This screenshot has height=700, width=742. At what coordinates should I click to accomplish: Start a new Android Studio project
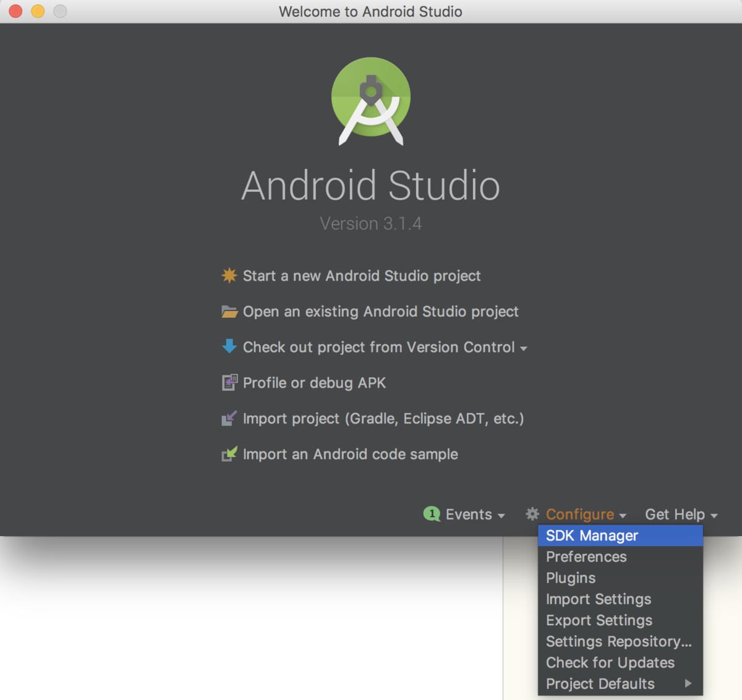(x=362, y=276)
